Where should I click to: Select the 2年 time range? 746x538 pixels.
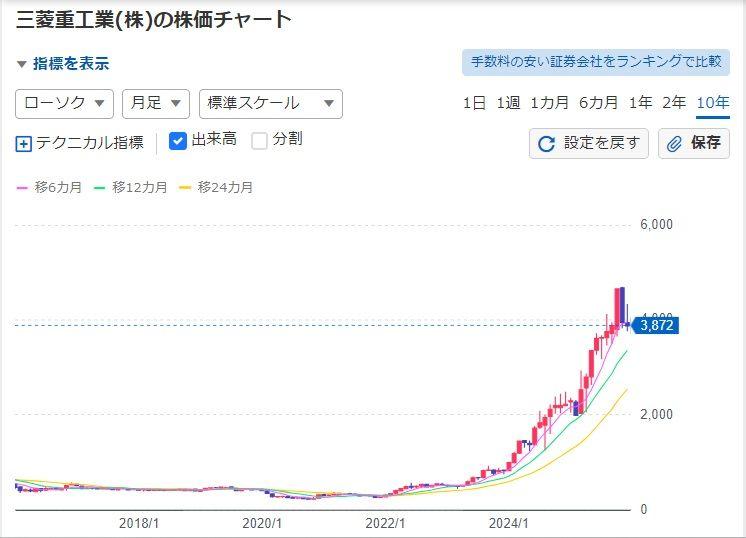[x=674, y=103]
